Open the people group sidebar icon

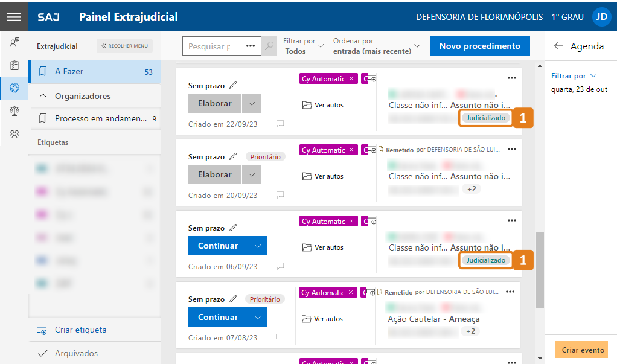14,134
